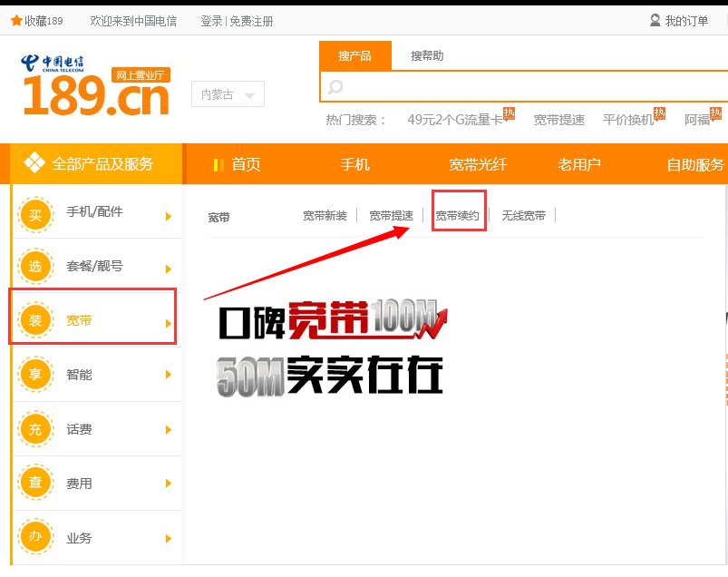The height and width of the screenshot is (577, 728).
Task: Click the 手机/配件 phone accessories sidebar icon
Action: point(35,215)
